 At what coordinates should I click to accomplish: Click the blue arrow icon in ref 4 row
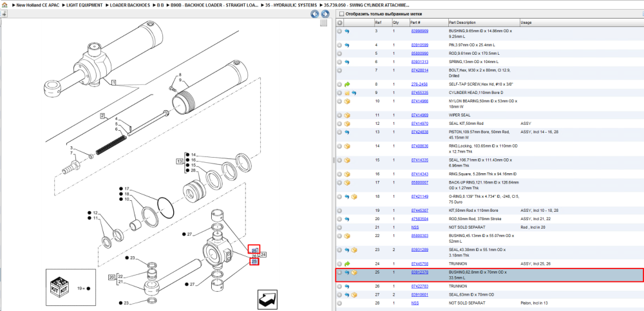click(346, 45)
